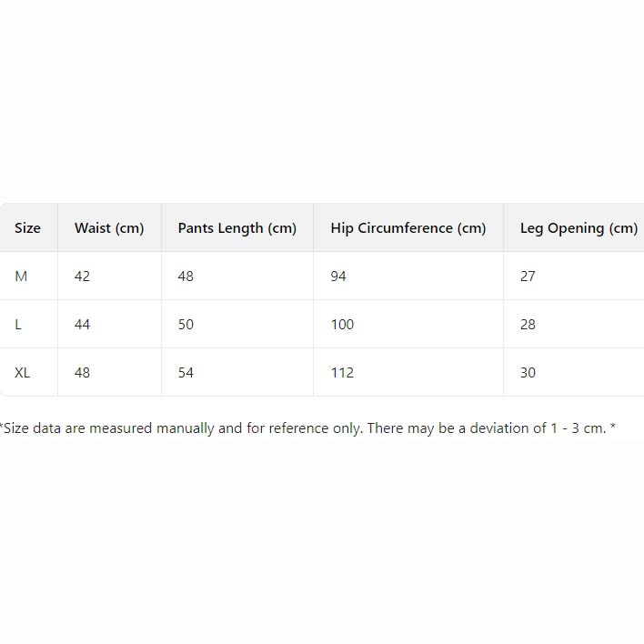Click hip circumference value 94
The height and width of the screenshot is (644, 644).
(x=338, y=277)
